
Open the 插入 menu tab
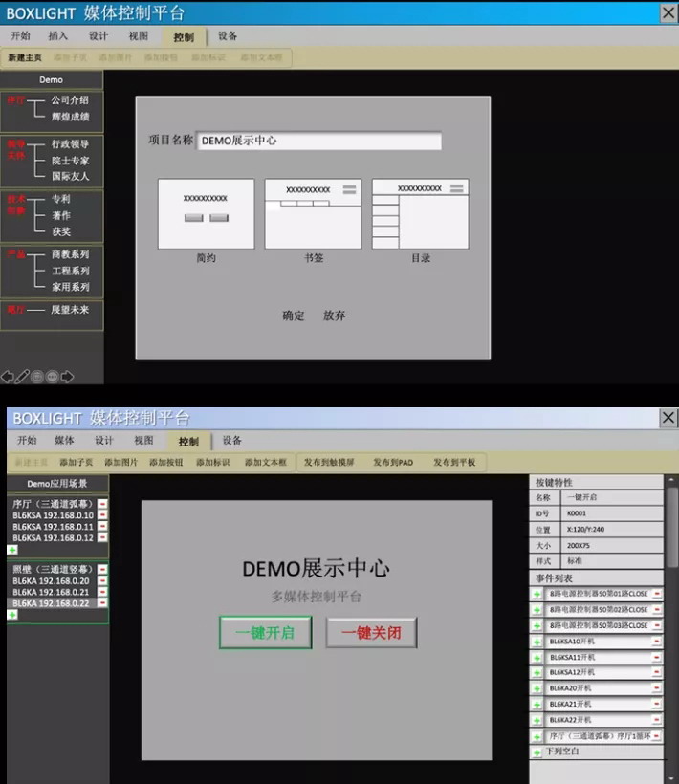point(58,36)
